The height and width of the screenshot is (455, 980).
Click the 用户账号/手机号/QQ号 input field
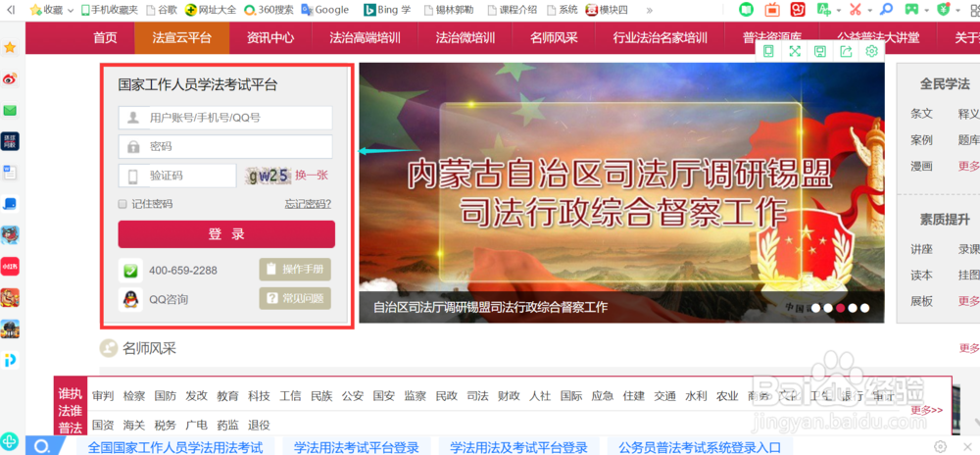[x=225, y=118]
